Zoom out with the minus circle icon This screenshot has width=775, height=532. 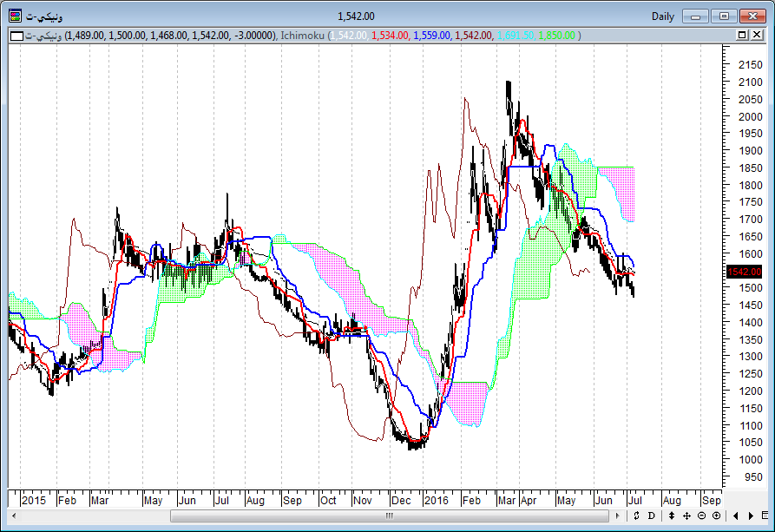(701, 516)
